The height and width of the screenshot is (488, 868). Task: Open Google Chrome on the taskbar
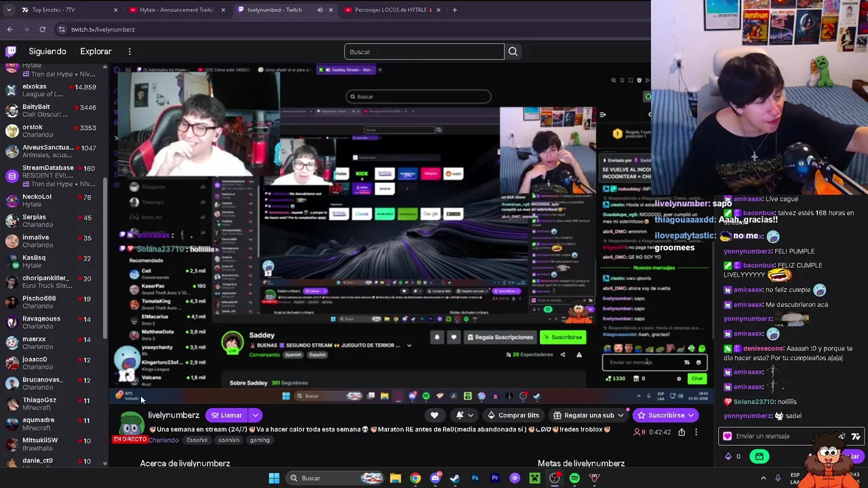tap(415, 478)
